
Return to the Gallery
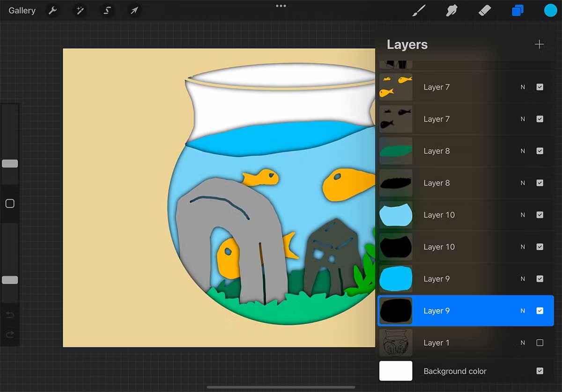[22, 10]
